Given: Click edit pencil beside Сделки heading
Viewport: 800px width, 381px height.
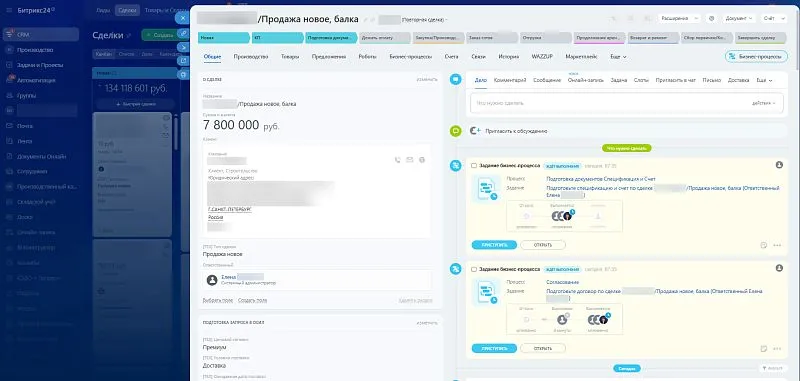Looking at the screenshot, I should (129, 36).
